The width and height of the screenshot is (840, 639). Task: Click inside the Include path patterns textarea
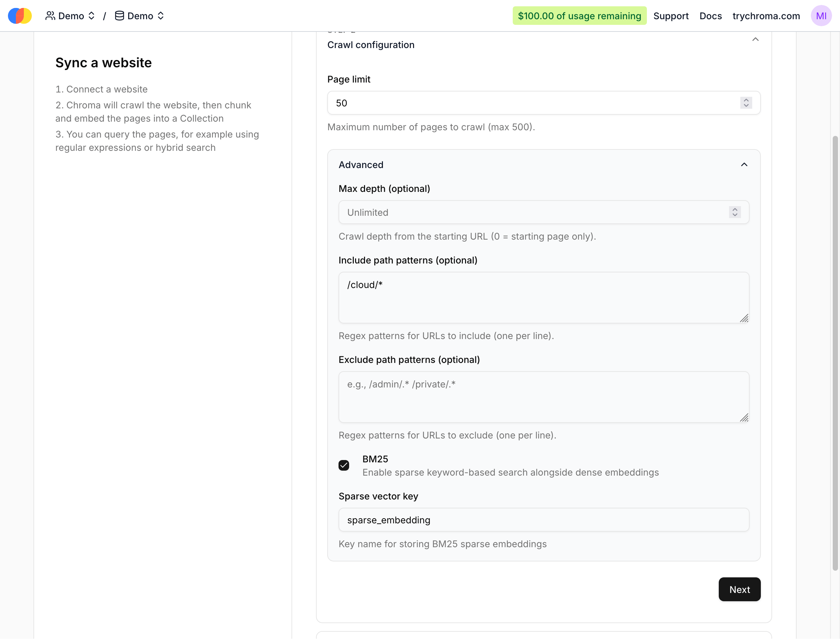pyautogui.click(x=544, y=298)
